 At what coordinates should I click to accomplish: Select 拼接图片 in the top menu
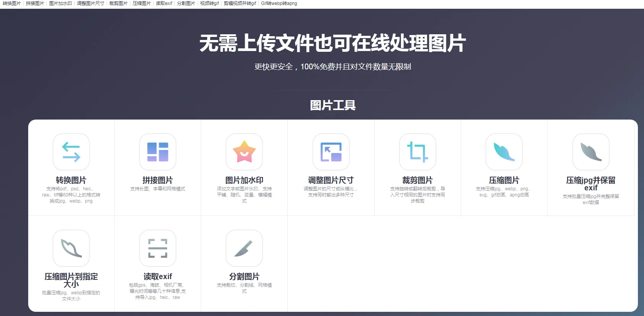pos(35,3)
